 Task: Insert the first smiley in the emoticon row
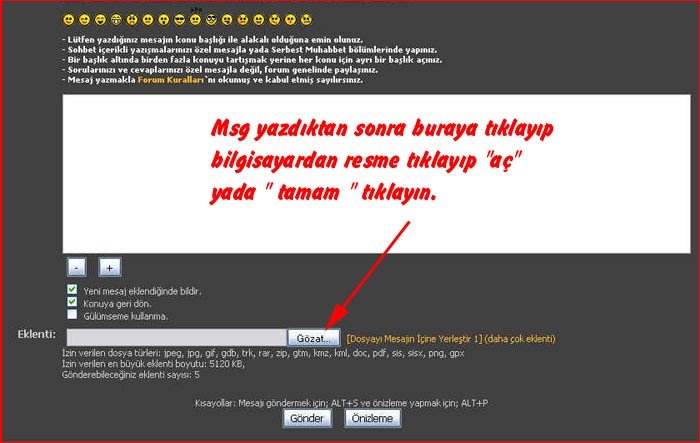tap(69, 19)
